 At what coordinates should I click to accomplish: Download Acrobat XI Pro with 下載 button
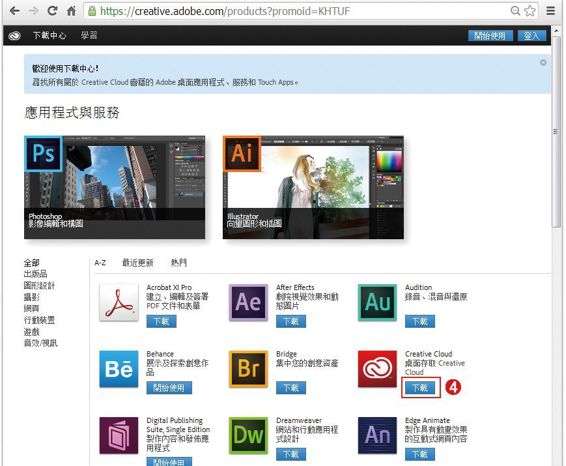[161, 321]
